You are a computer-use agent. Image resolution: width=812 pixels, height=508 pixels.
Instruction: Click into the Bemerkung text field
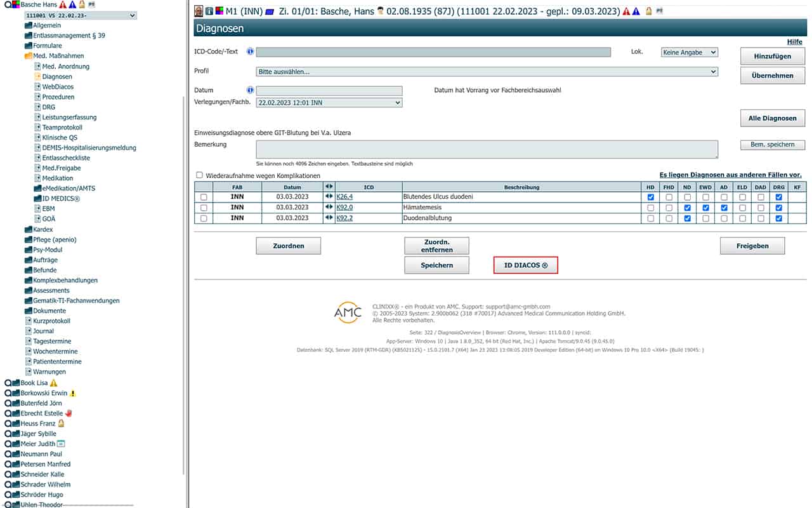(x=487, y=149)
